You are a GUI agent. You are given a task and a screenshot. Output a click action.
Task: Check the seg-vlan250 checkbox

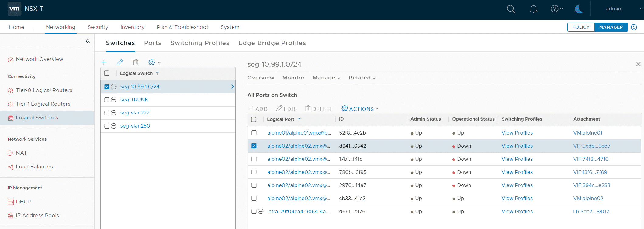107,126
